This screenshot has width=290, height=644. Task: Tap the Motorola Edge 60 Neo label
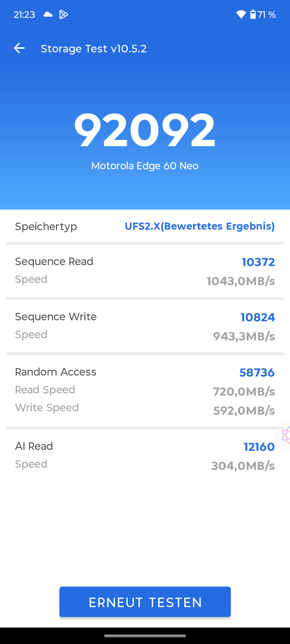(145, 166)
